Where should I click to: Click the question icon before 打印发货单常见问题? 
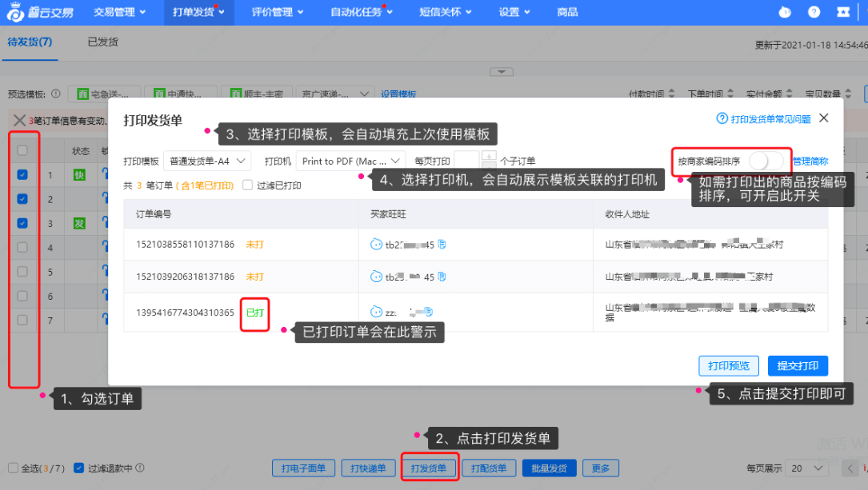coord(722,119)
